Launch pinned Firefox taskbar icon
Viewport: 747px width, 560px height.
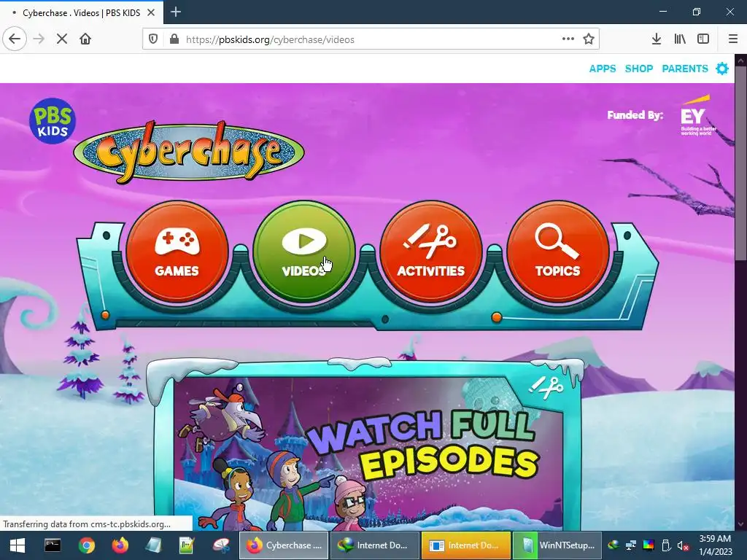point(120,545)
